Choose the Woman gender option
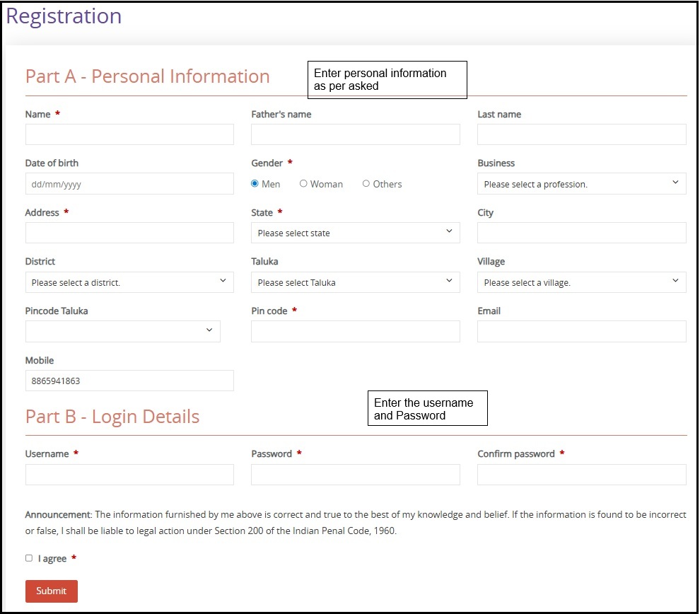This screenshot has width=700, height=614. [303, 184]
